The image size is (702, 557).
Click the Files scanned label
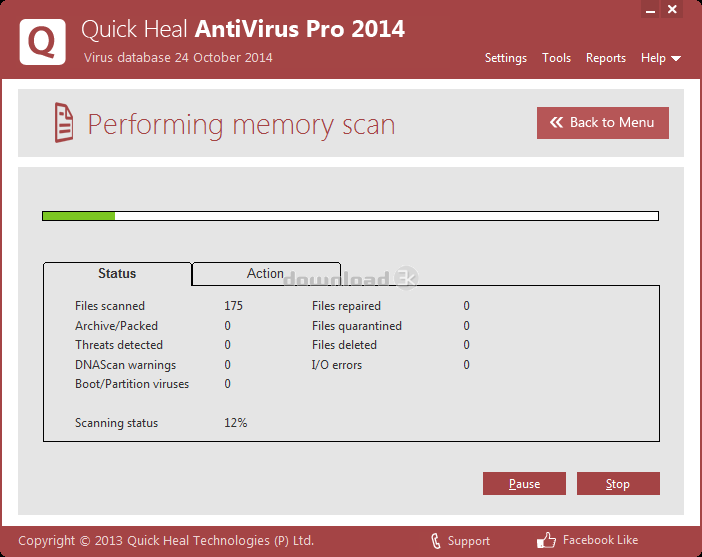[x=110, y=306]
